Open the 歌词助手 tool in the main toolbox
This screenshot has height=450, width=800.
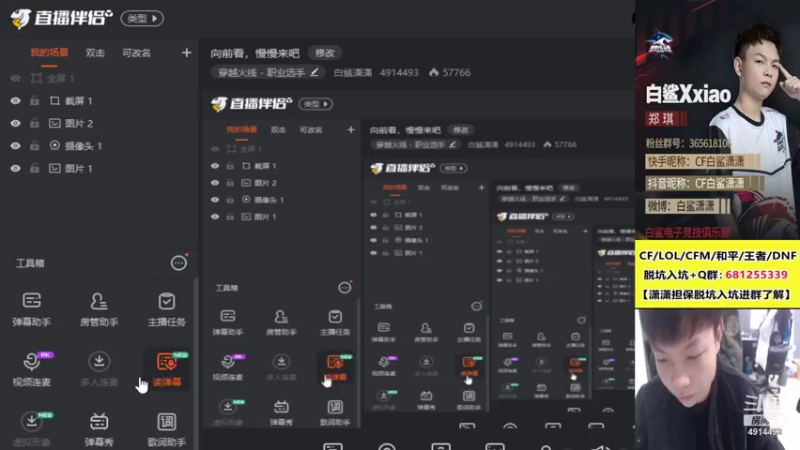(166, 429)
